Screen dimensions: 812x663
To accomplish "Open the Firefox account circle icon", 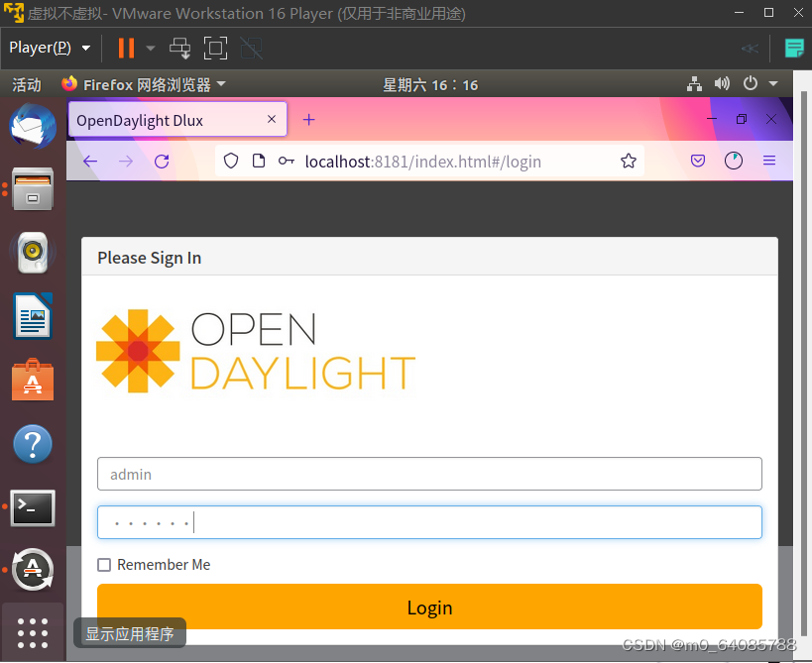I will [x=734, y=161].
